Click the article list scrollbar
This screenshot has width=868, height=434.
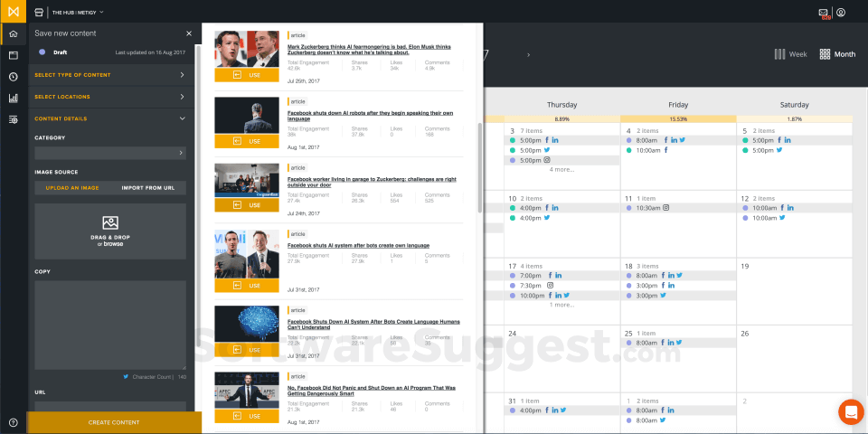coord(480,167)
